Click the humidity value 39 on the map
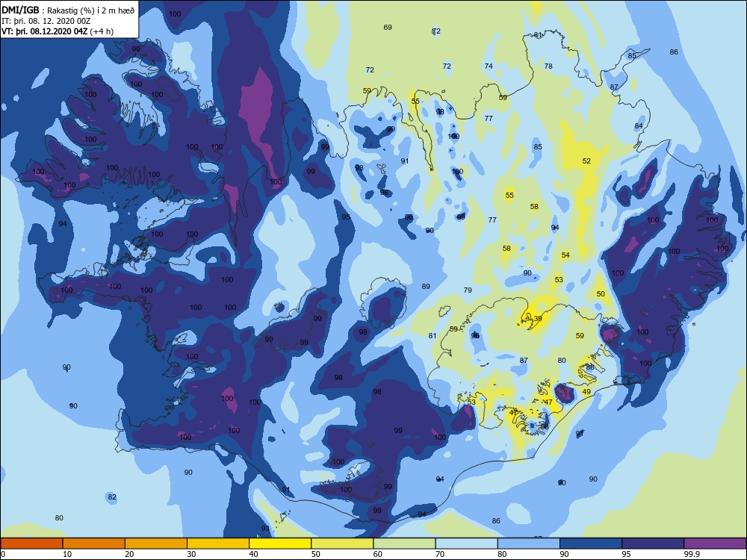747x560 pixels. pos(538,319)
